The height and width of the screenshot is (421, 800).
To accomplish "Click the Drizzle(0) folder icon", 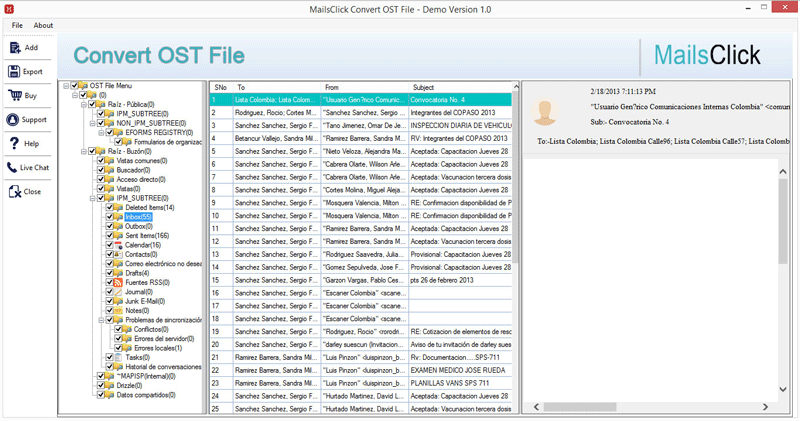I will (x=110, y=385).
